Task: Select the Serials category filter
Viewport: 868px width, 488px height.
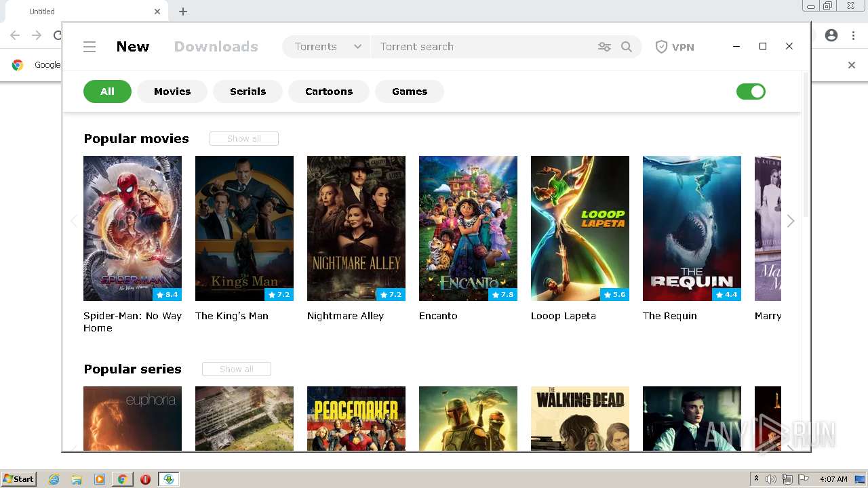Action: coord(248,91)
